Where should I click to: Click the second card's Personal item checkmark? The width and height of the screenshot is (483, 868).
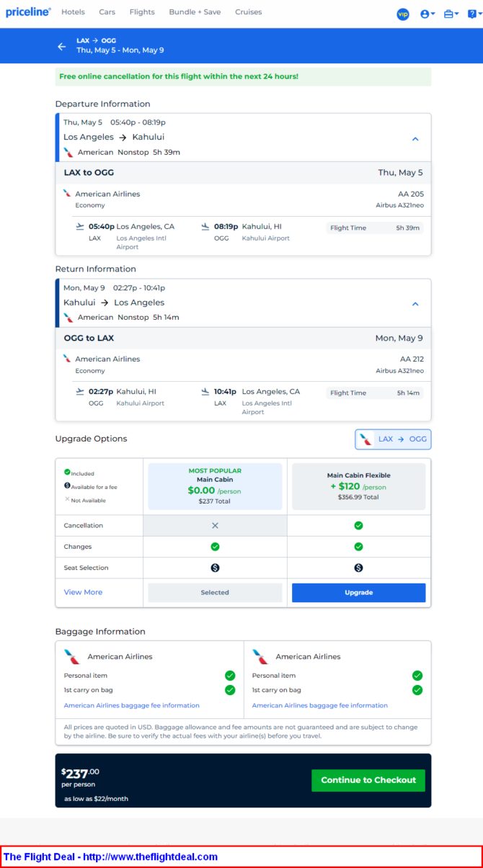coord(417,676)
